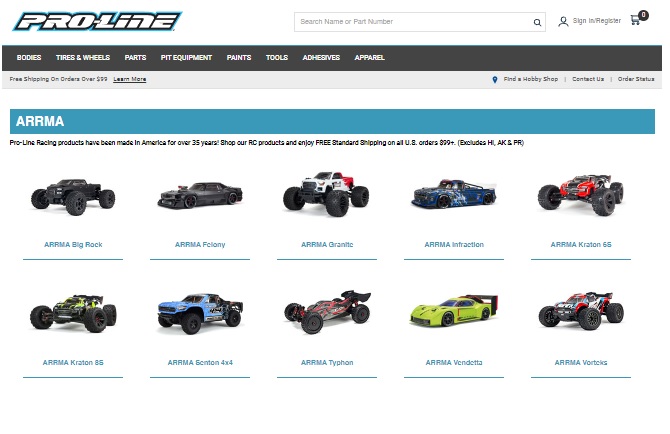The height and width of the screenshot is (434, 670).
Task: Expand the Apparel menu
Action: click(x=369, y=58)
